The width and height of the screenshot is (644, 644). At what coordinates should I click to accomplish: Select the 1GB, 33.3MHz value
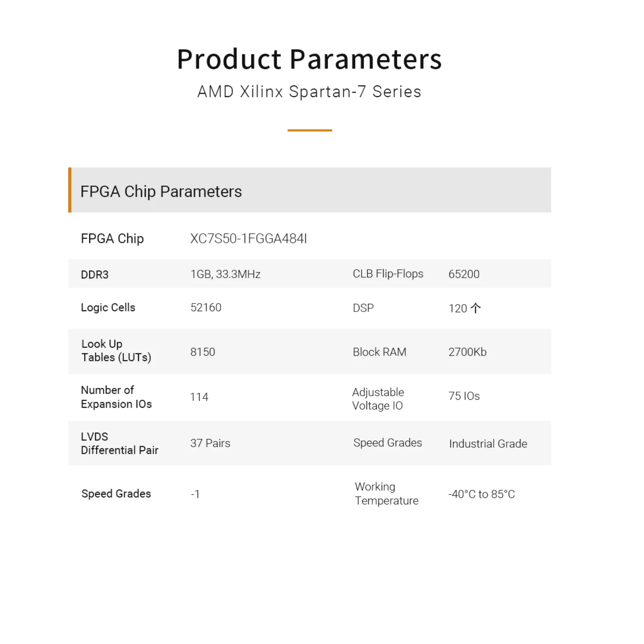tap(225, 274)
